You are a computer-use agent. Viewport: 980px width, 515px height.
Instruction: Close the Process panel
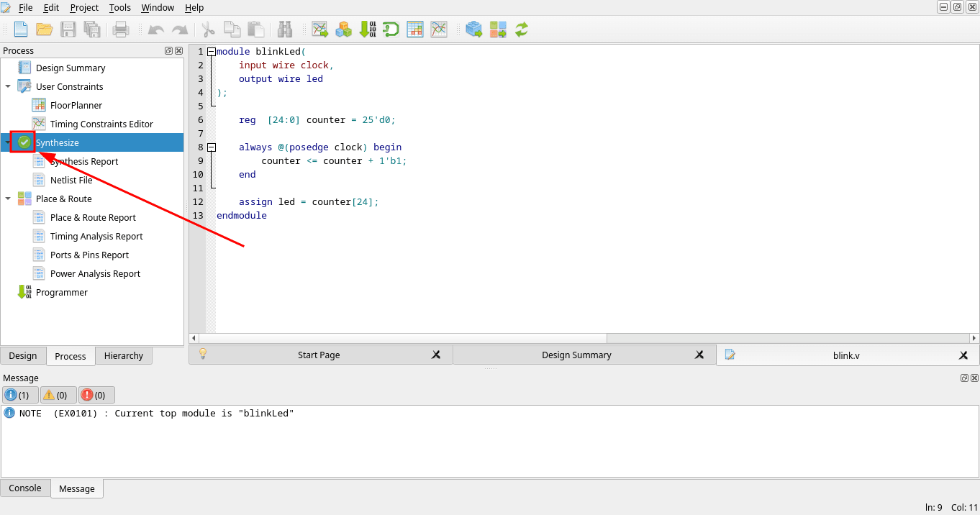(179, 50)
